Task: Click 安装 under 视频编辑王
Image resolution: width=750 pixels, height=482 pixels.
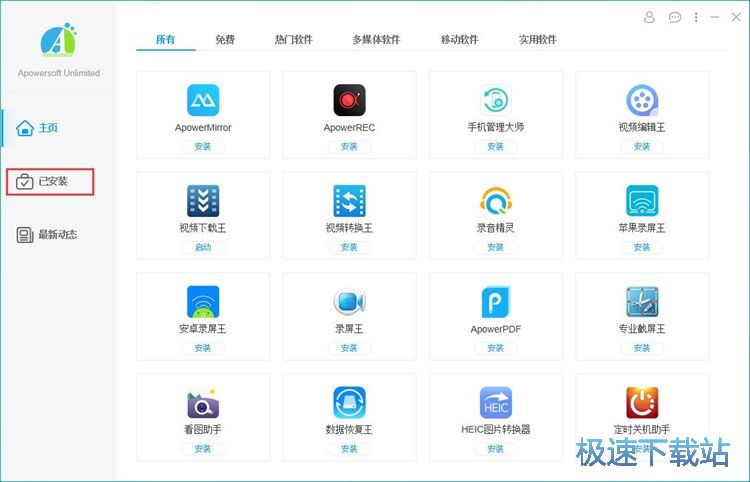Action: (642, 147)
